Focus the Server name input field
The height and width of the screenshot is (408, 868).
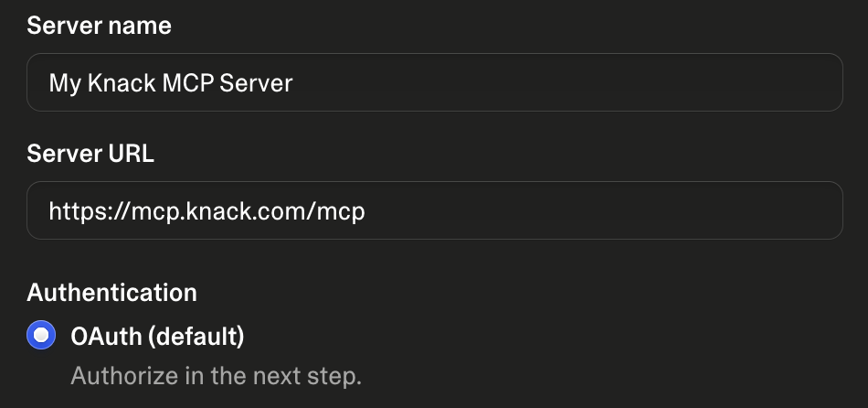[435, 82]
